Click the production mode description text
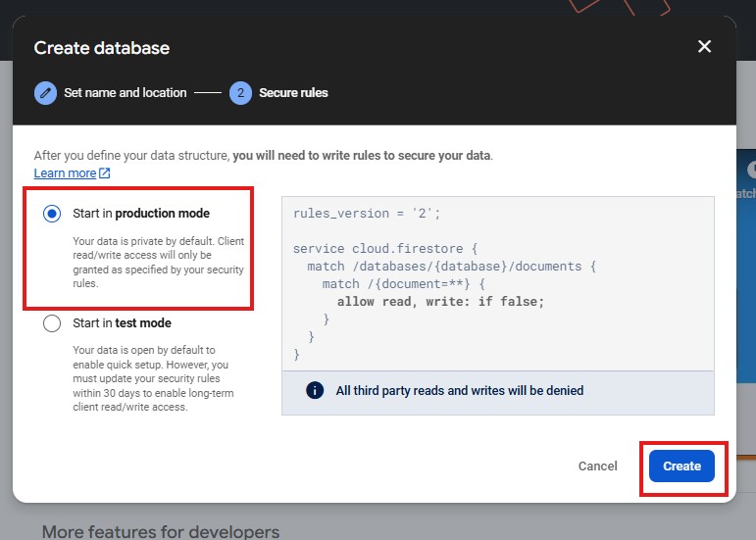The width and height of the screenshot is (756, 540). pyautogui.click(x=158, y=263)
